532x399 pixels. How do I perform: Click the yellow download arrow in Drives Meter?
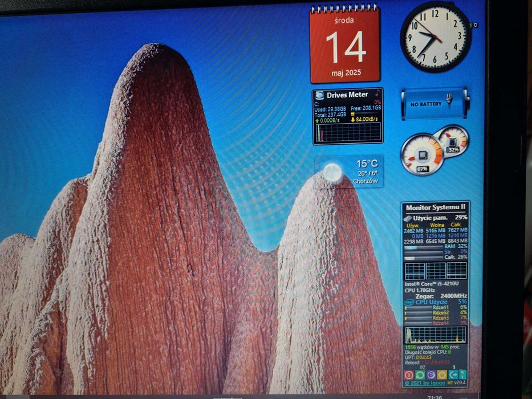click(353, 120)
